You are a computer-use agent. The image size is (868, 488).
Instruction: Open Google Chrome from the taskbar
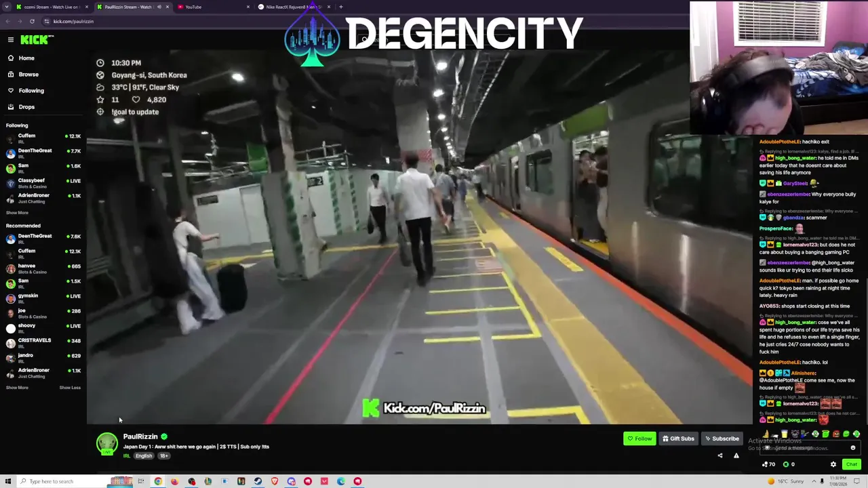(158, 481)
